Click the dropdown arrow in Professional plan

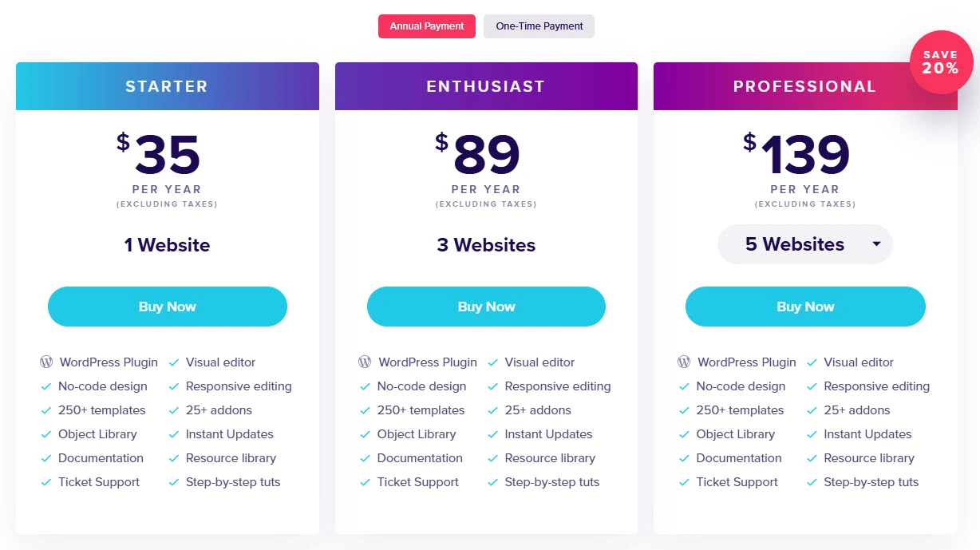tap(876, 244)
